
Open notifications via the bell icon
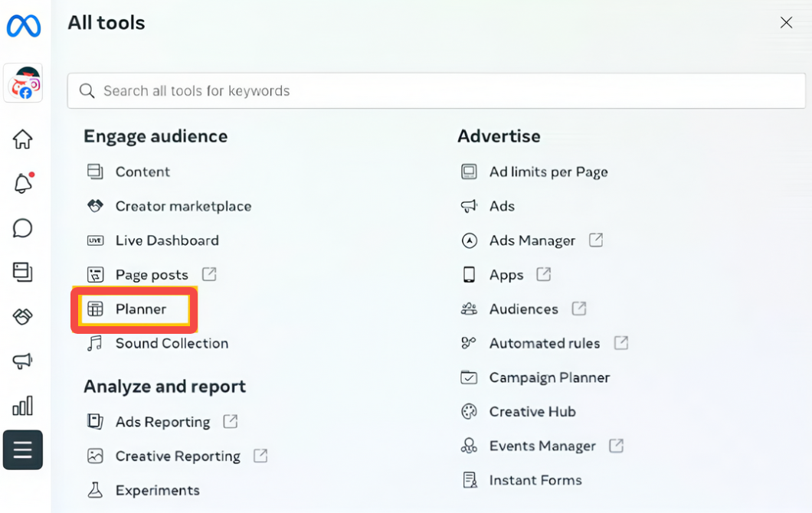pos(22,184)
